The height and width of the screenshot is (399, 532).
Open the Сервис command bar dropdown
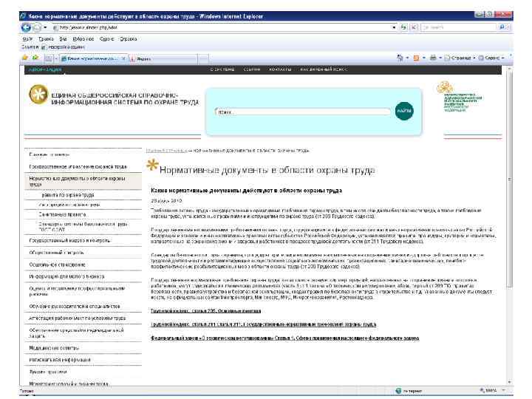tap(491, 58)
